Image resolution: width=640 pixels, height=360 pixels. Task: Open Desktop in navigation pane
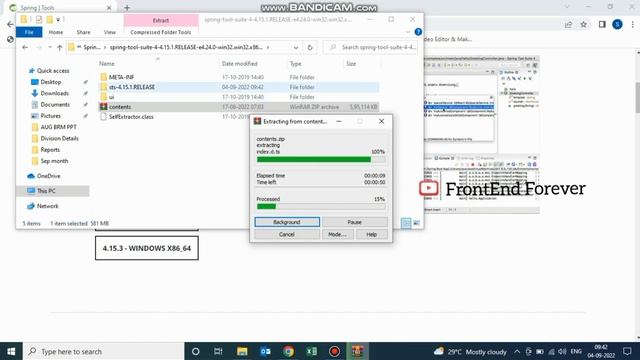51,82
